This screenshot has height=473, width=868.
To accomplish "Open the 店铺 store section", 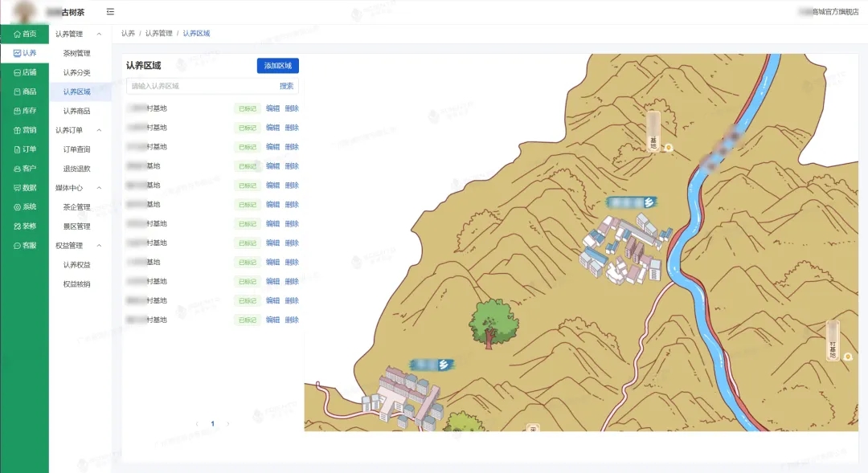I will (x=24, y=72).
